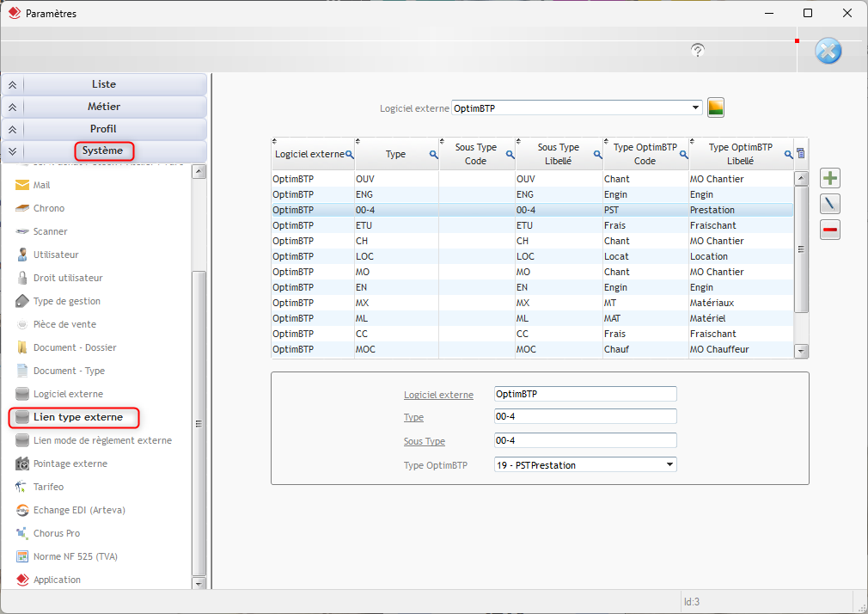The width and height of the screenshot is (868, 614).
Task: Click the icon next to Logiciel externe dropdown
Action: pos(716,108)
